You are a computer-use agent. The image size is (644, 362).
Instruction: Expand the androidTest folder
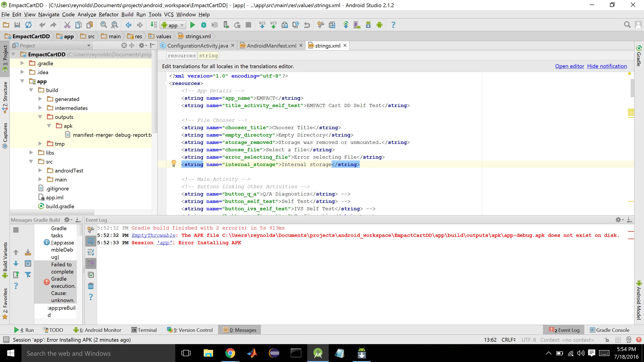click(x=40, y=170)
